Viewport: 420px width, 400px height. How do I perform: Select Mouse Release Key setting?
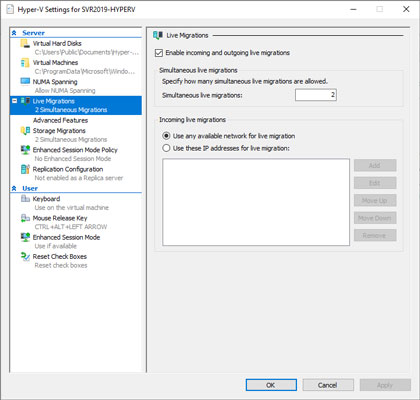coord(60,218)
